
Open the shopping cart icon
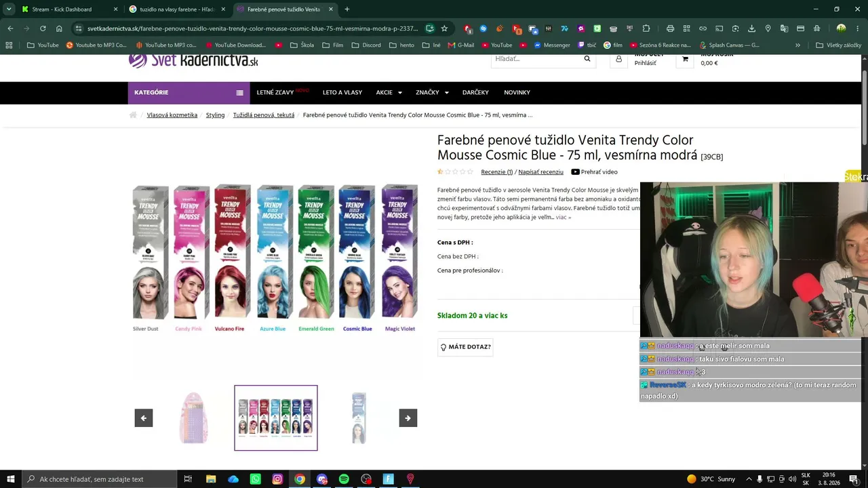pos(685,60)
